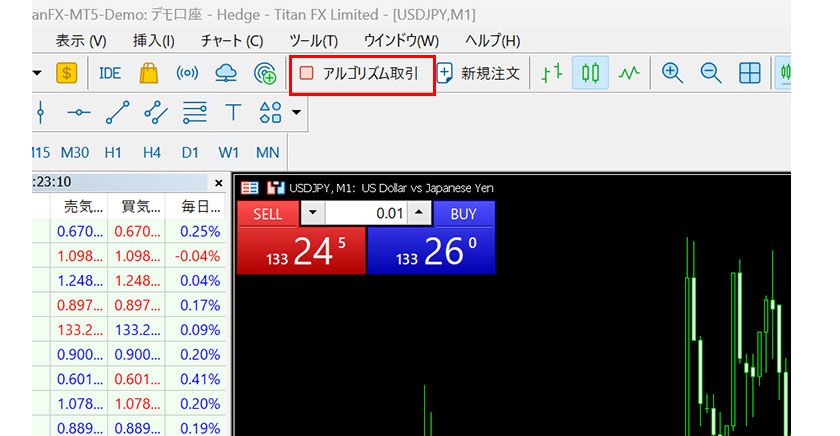Toggle the one-click trading panel icon
The image size is (840, 436).
click(x=250, y=187)
